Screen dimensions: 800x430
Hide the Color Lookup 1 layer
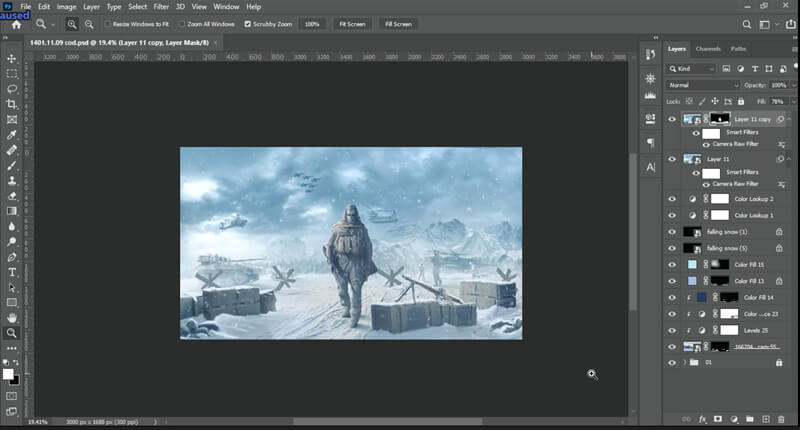tap(672, 215)
